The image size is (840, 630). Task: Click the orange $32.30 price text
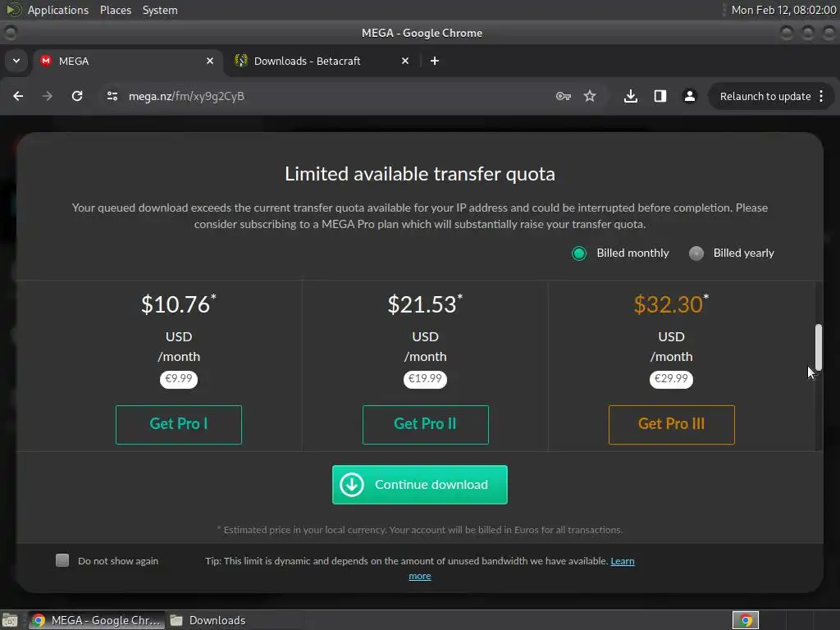coord(671,304)
